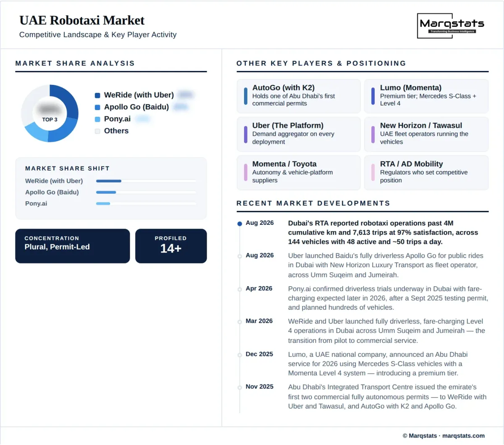Click the Apollo Go market share shift bar
Viewport: 504px width, 445px height.
[146, 192]
